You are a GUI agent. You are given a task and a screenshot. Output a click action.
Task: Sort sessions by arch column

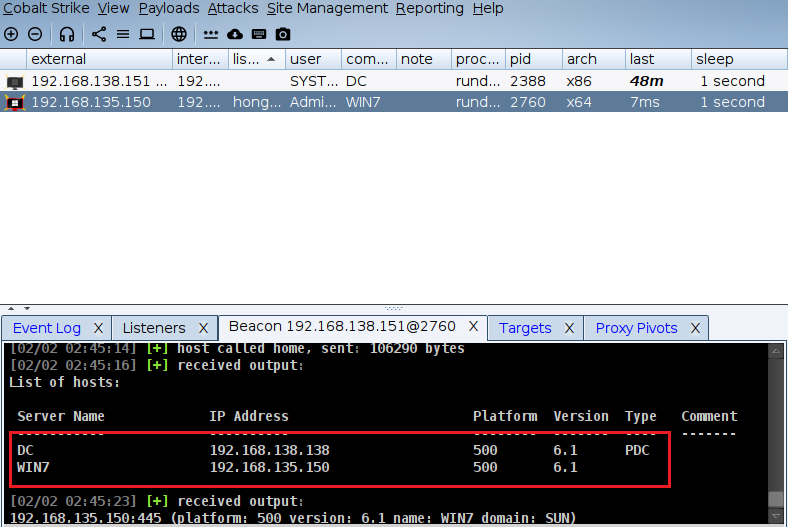point(594,59)
